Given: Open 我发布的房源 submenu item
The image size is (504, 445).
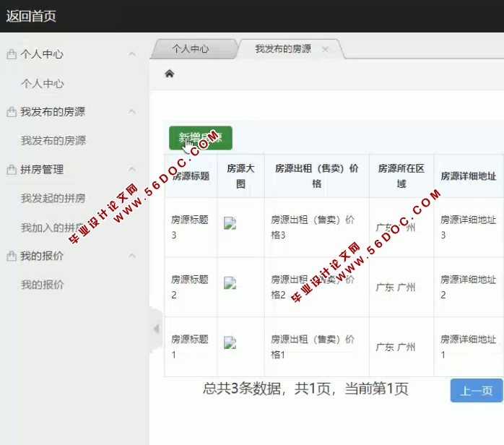Looking at the screenshot, I should (x=53, y=141).
